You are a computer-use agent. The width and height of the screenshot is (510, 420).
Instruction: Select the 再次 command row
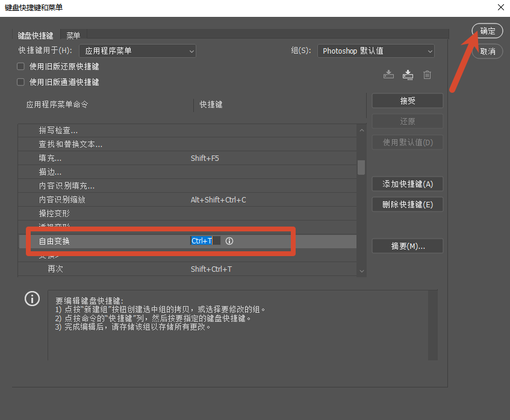[187, 269]
